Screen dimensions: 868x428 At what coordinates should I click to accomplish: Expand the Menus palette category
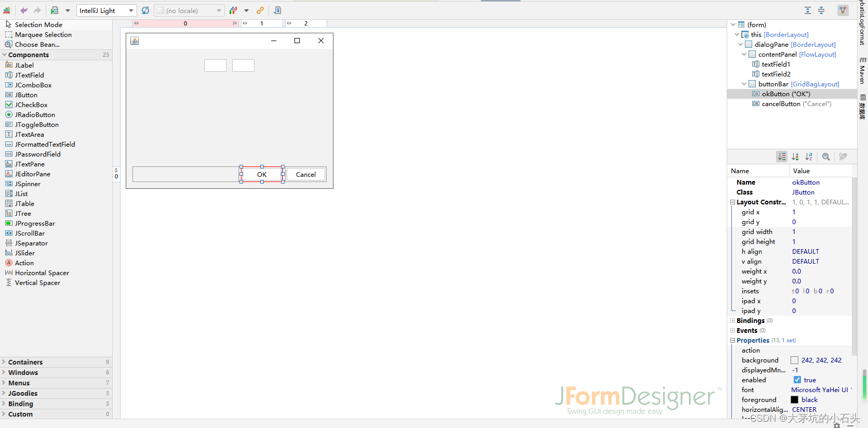click(x=4, y=383)
